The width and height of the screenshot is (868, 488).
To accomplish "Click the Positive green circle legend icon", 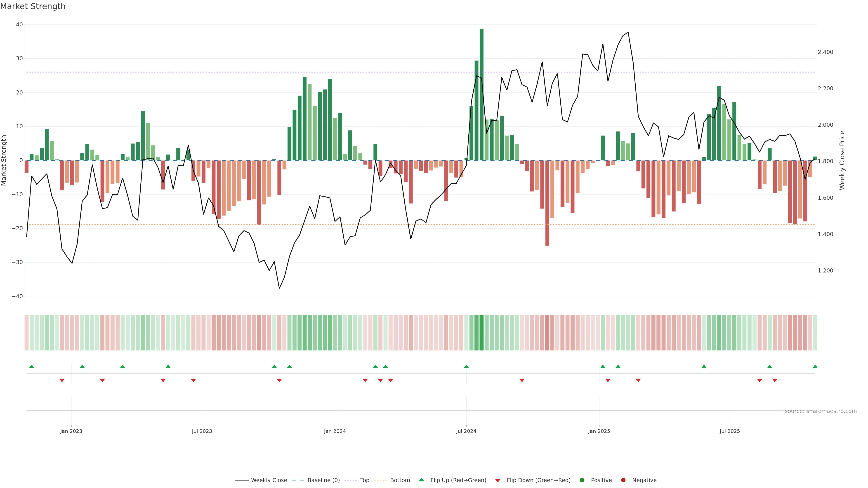I will (x=582, y=480).
